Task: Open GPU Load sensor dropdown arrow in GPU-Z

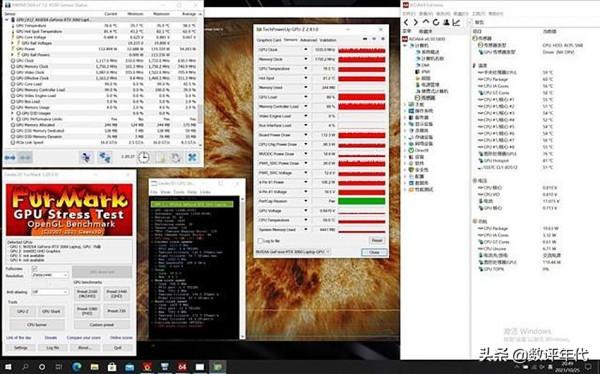Action: tap(305, 97)
